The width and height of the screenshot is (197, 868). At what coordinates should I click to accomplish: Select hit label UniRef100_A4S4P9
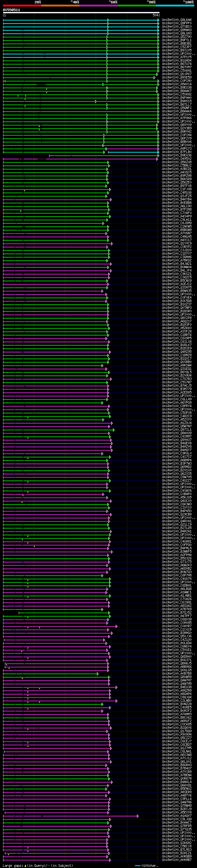(177, 216)
